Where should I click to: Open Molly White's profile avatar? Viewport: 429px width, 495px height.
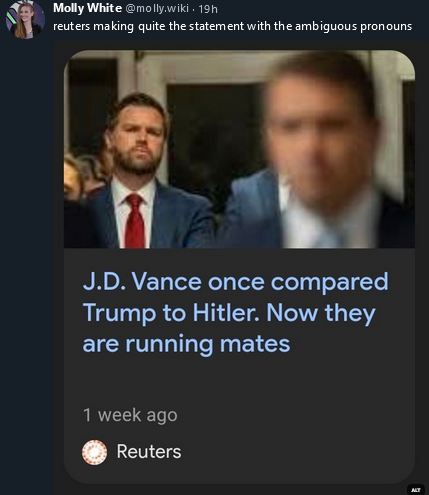(25, 20)
